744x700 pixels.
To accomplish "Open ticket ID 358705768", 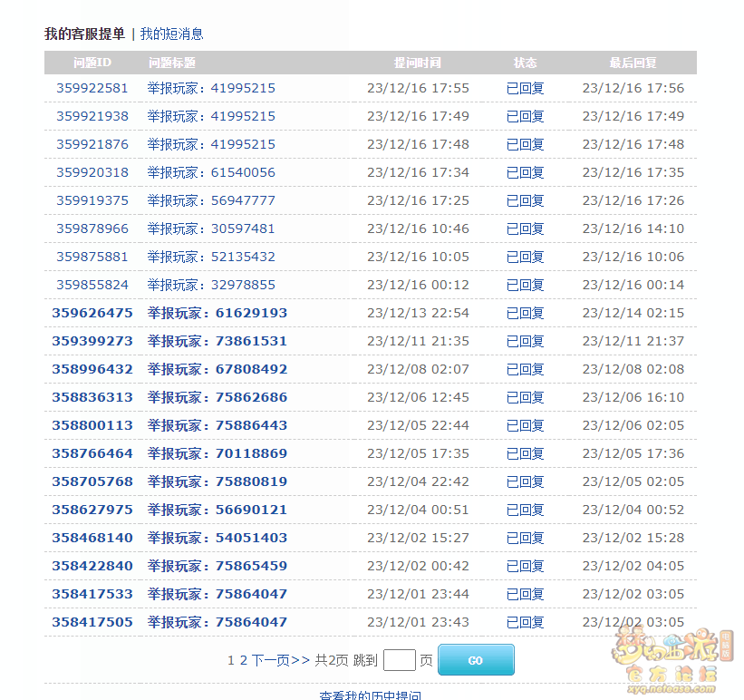I will (92, 481).
